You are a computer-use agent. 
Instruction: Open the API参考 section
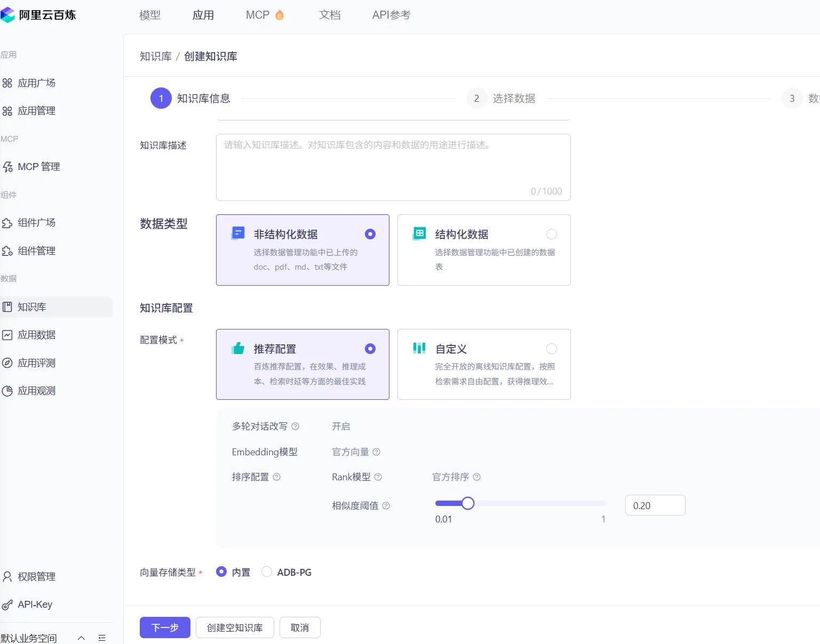click(392, 15)
